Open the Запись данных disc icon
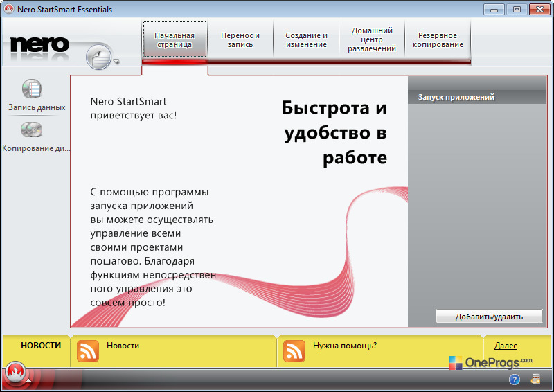554x392 pixels. 32,89
